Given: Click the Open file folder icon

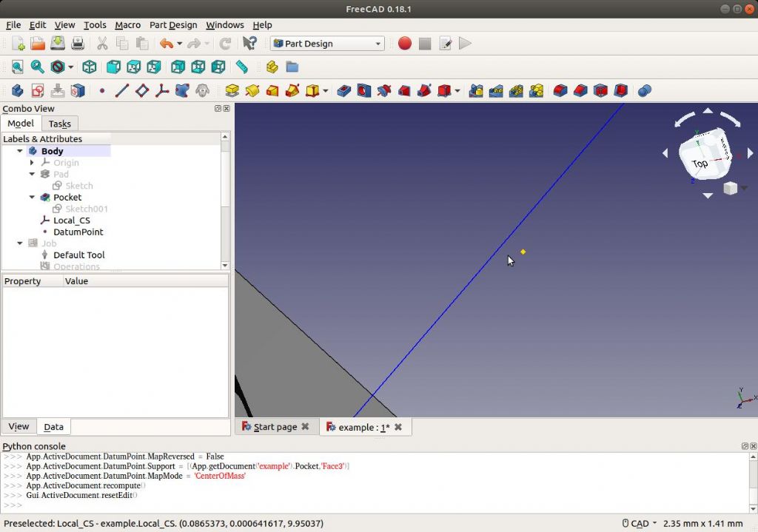Looking at the screenshot, I should 38,44.
